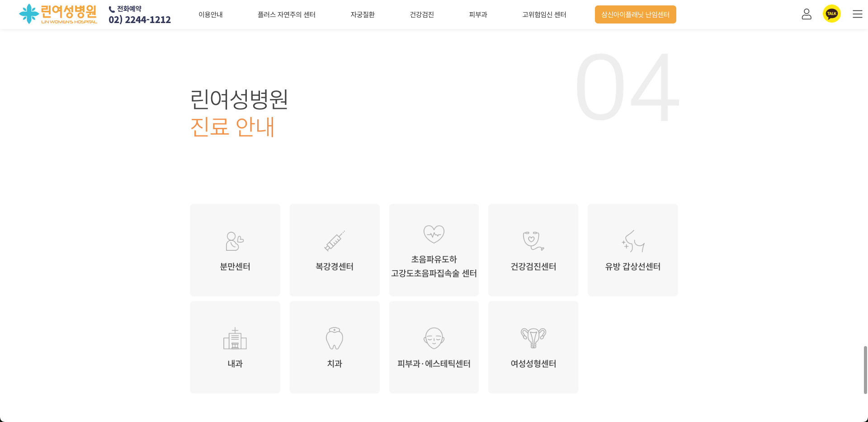Image resolution: width=868 pixels, height=422 pixels.
Task: Click the stethoscope icon for 건강검진센터
Action: 533,241
